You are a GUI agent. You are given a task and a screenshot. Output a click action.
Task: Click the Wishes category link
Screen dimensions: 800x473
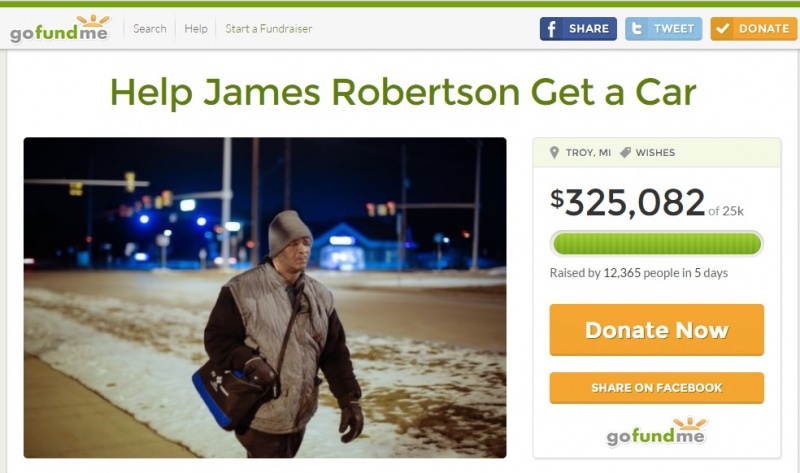pos(655,153)
